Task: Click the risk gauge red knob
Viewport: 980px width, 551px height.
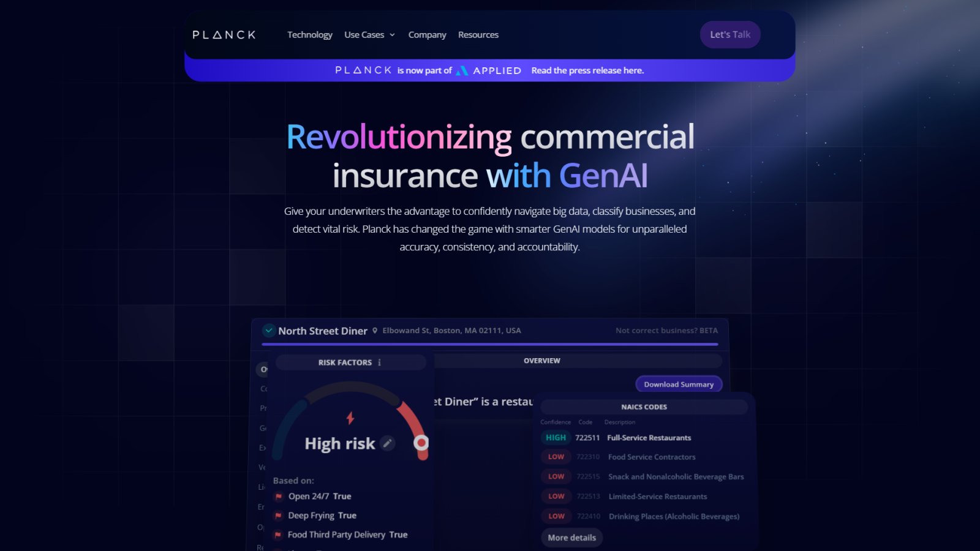Action: (x=421, y=443)
